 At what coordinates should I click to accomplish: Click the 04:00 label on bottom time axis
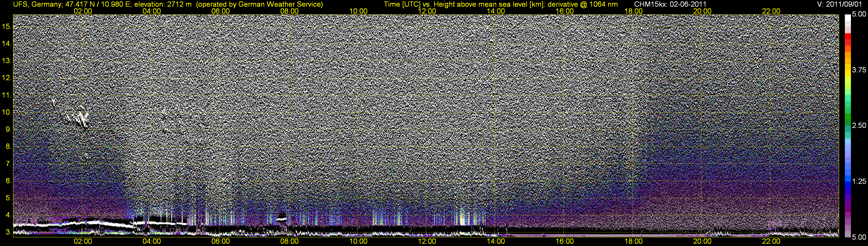pos(152,241)
